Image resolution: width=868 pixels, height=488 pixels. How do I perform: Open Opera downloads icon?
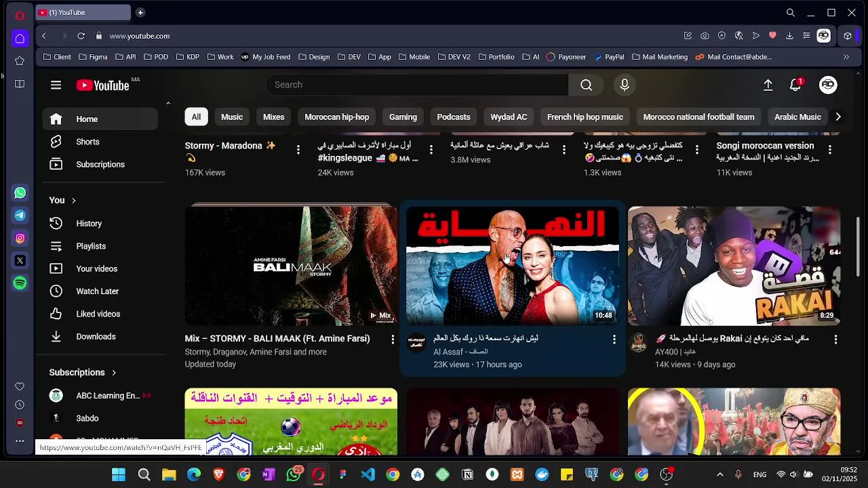pyautogui.click(x=789, y=36)
